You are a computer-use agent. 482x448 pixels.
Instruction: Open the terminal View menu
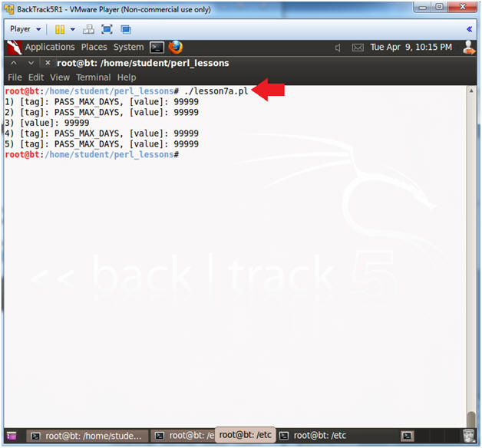[60, 77]
